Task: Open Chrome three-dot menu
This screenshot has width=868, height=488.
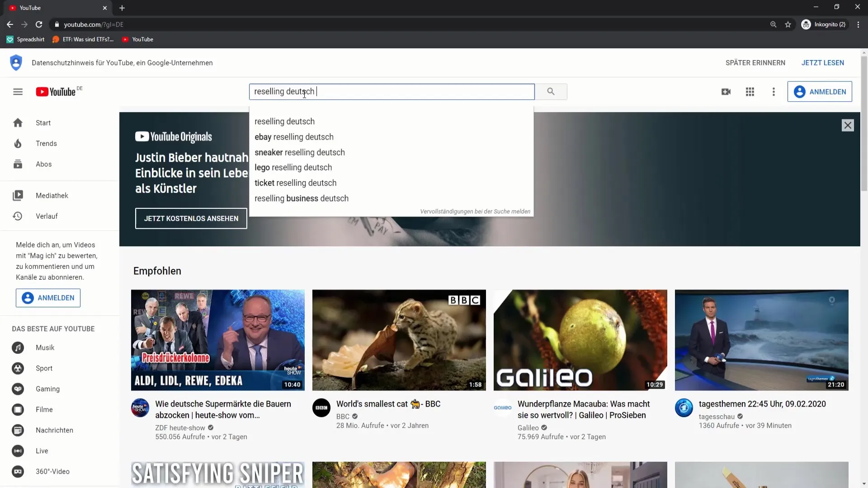Action: [x=858, y=24]
